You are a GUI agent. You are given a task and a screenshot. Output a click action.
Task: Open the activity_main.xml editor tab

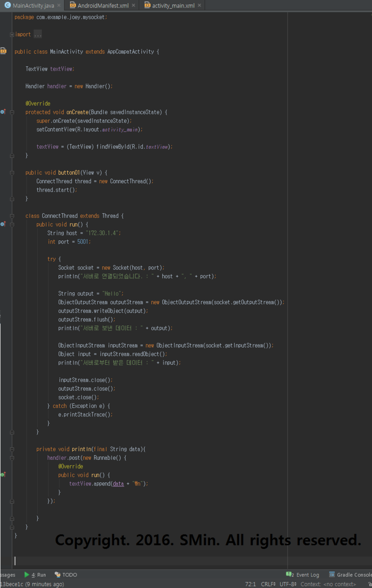point(173,6)
